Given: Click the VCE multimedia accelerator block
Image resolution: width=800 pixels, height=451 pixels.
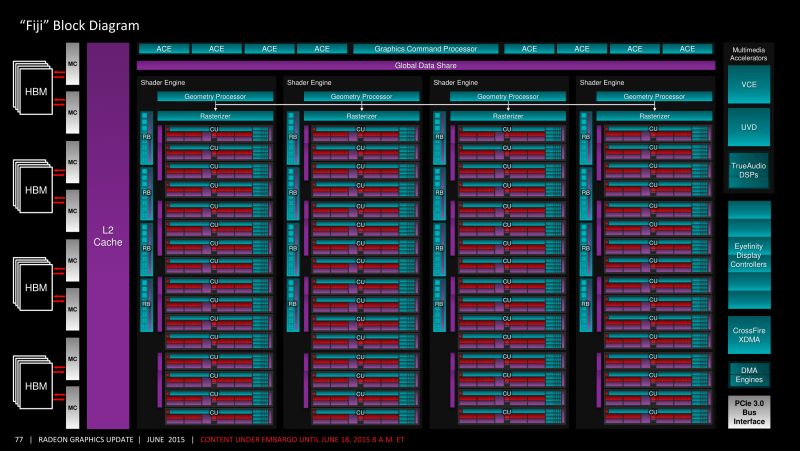Looking at the screenshot, I should click(x=748, y=84).
